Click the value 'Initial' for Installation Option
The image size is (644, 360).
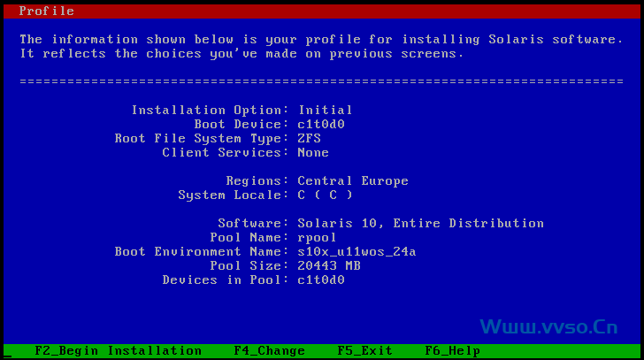pos(326,110)
